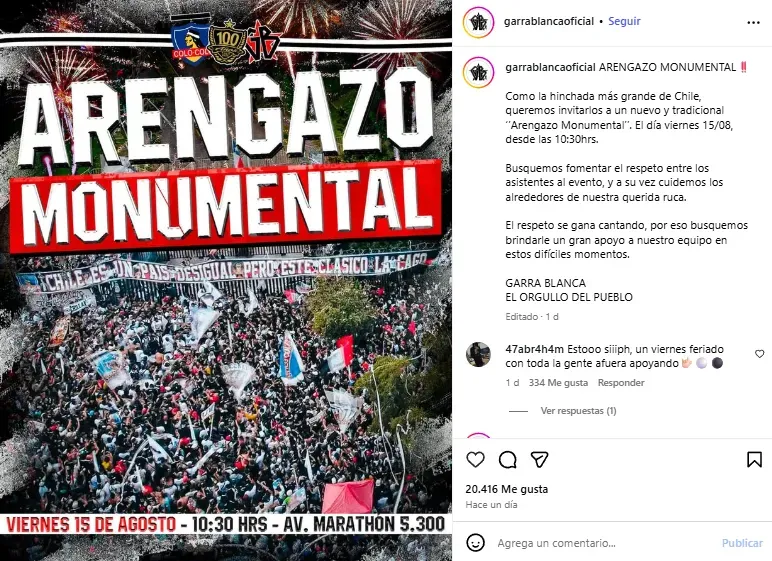
Task: Follow the account with the Seguir button
Action: (x=624, y=21)
